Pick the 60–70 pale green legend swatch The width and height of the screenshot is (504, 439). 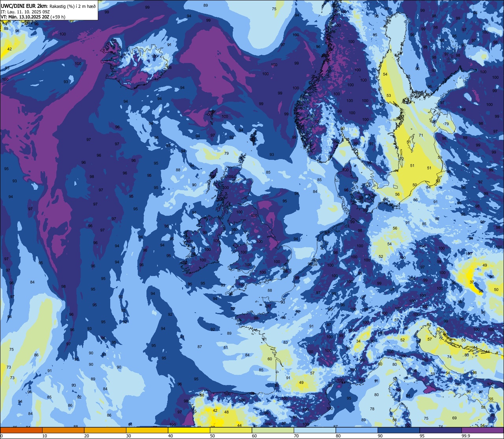point(273,430)
